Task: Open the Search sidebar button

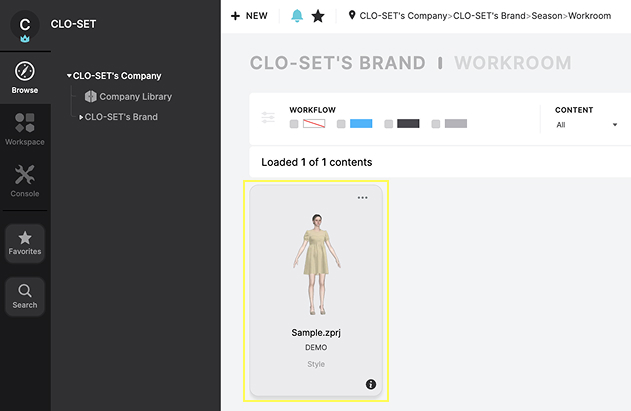Action: point(25,297)
